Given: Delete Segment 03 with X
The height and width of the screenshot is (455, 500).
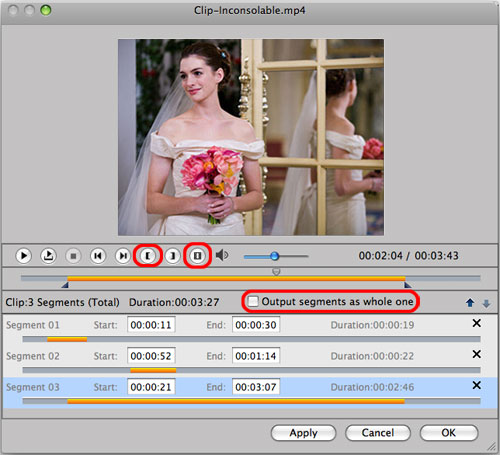Looking at the screenshot, I should tap(477, 385).
